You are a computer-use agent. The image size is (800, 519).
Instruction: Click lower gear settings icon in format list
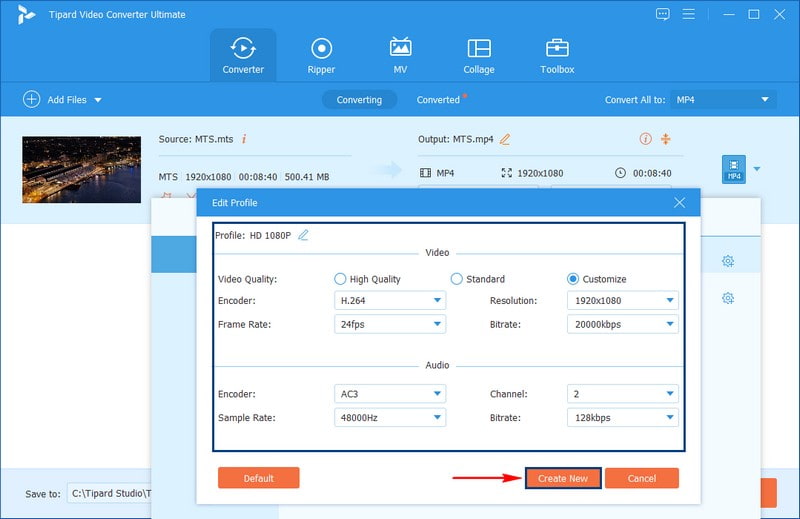coord(728,298)
